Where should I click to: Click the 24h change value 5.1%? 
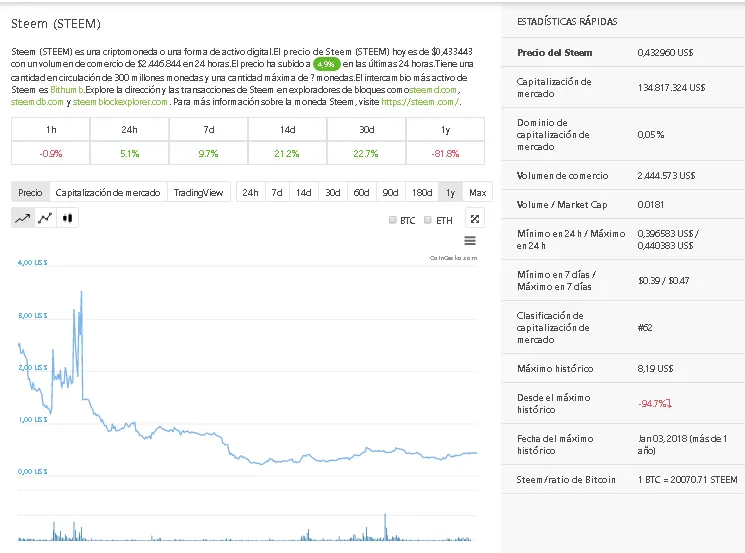[130, 153]
